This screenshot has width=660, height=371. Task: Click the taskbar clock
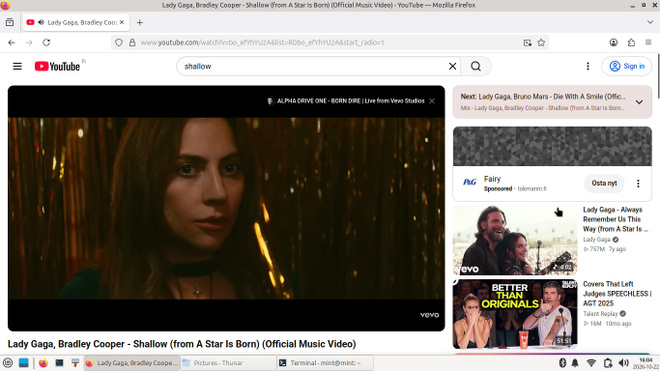coord(646,363)
